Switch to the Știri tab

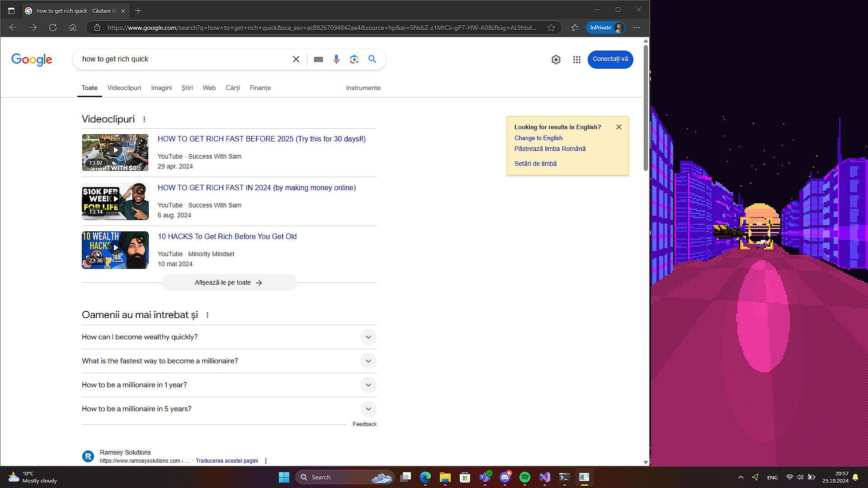187,88
